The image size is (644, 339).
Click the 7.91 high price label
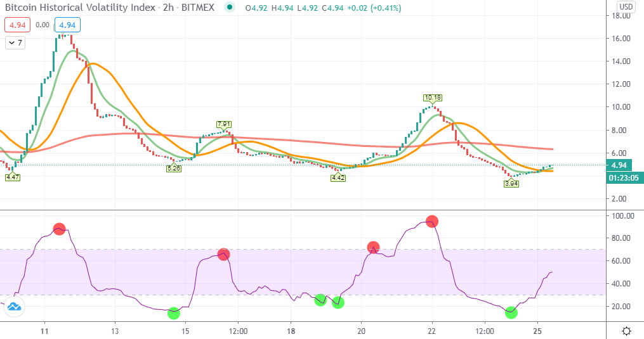tap(224, 124)
